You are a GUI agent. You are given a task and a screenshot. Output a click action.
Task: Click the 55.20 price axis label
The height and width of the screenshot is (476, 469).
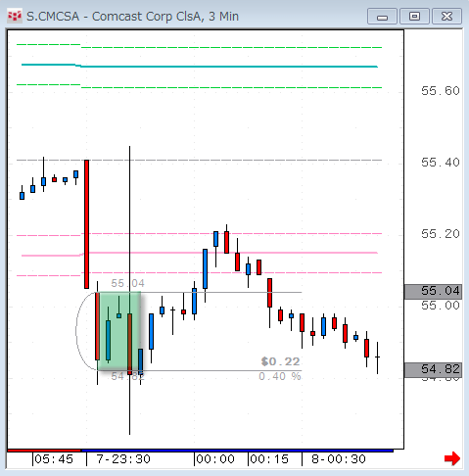point(441,234)
